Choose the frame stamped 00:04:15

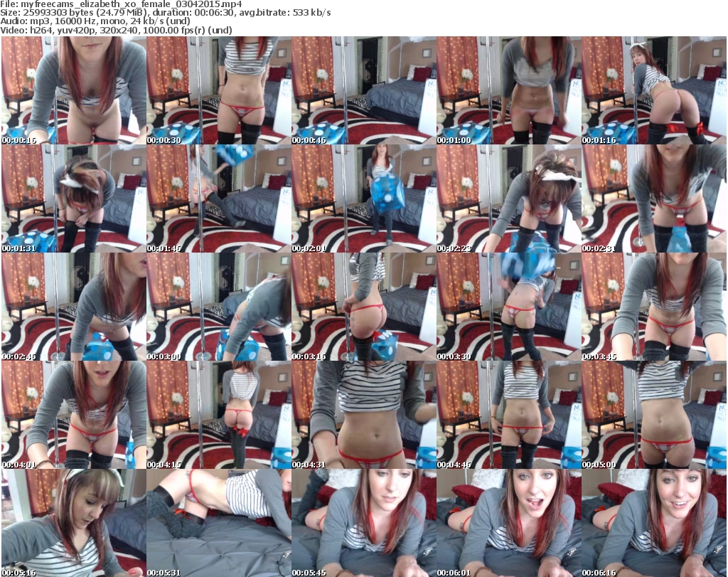219,415
